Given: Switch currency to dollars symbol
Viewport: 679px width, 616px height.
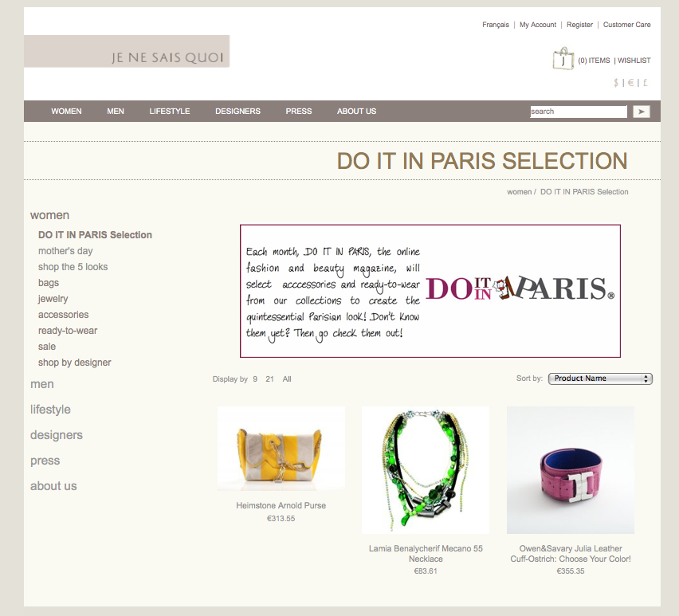Looking at the screenshot, I should click(616, 82).
